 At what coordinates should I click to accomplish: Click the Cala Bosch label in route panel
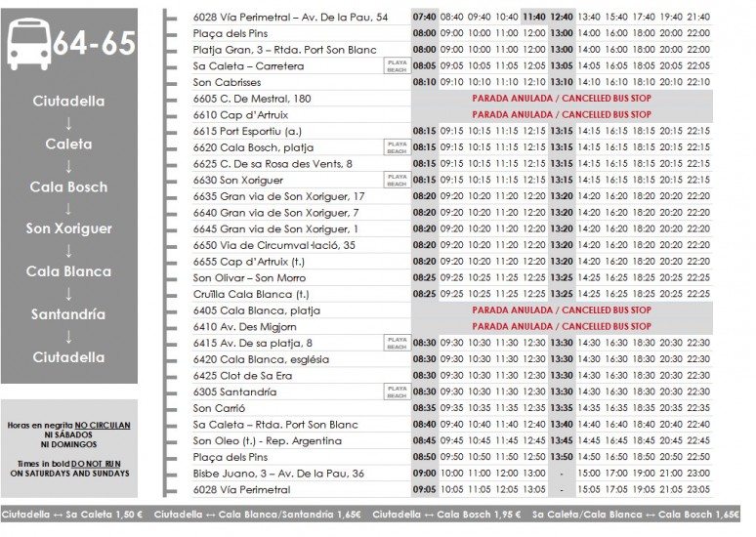tap(68, 187)
